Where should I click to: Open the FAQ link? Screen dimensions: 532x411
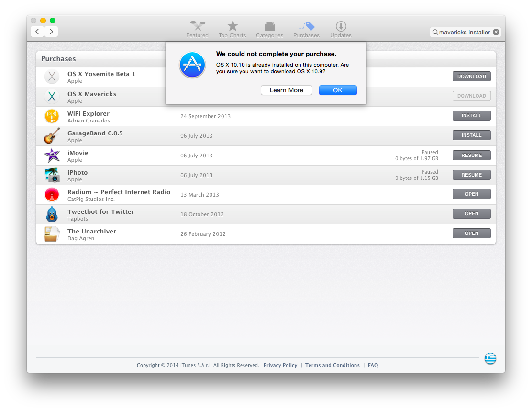(x=373, y=365)
